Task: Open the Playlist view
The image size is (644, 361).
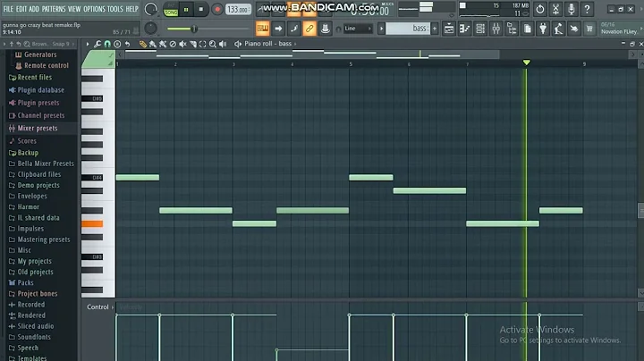Action: pyautogui.click(x=449, y=29)
